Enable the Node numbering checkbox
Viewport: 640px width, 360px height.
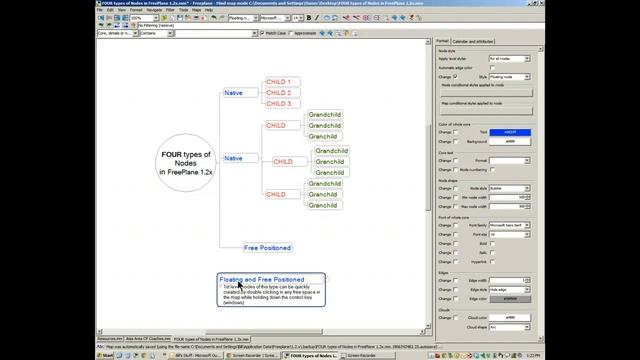pos(492,169)
